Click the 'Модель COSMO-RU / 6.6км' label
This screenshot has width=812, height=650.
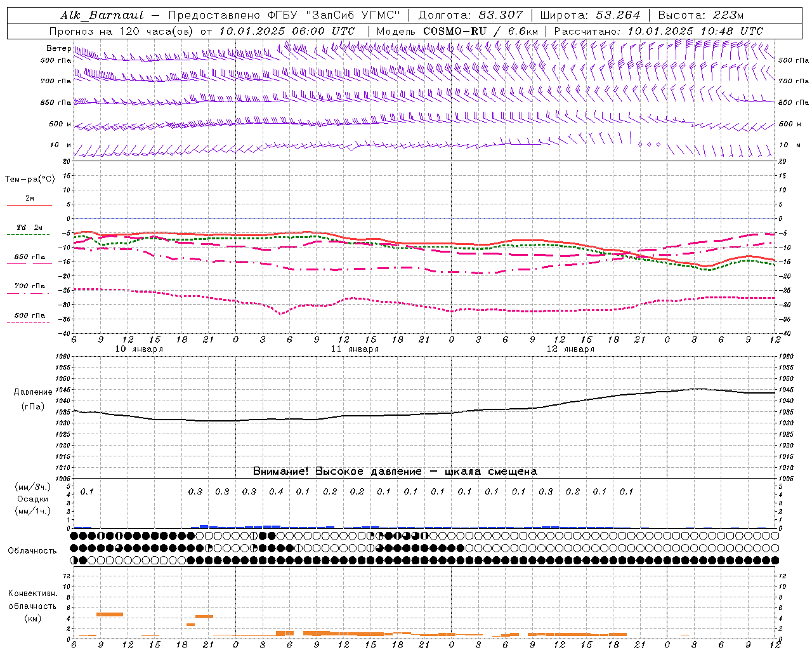tap(457, 31)
